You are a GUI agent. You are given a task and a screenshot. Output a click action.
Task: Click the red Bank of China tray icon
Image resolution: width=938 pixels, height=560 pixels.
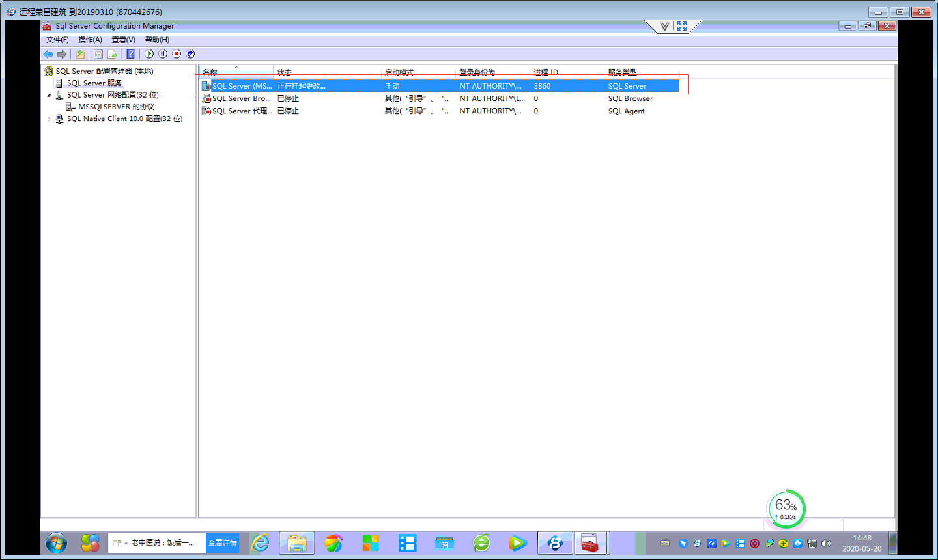(754, 543)
